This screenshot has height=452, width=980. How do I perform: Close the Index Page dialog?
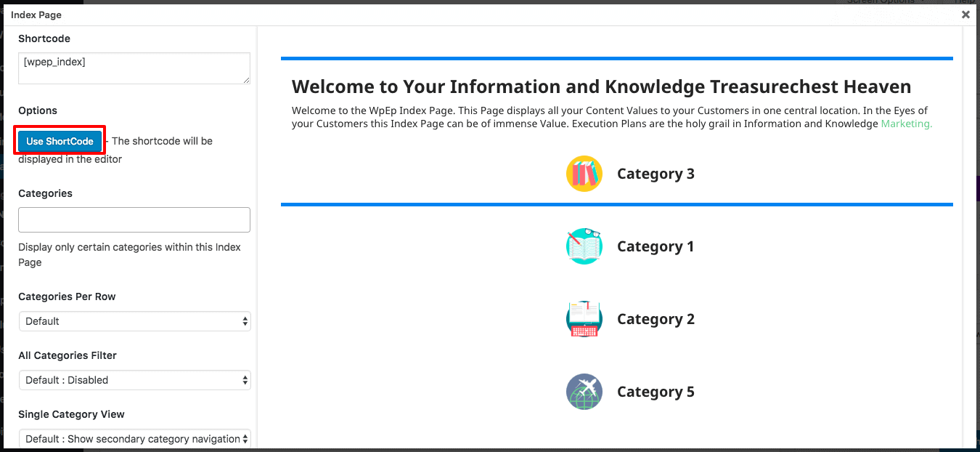click(x=965, y=15)
